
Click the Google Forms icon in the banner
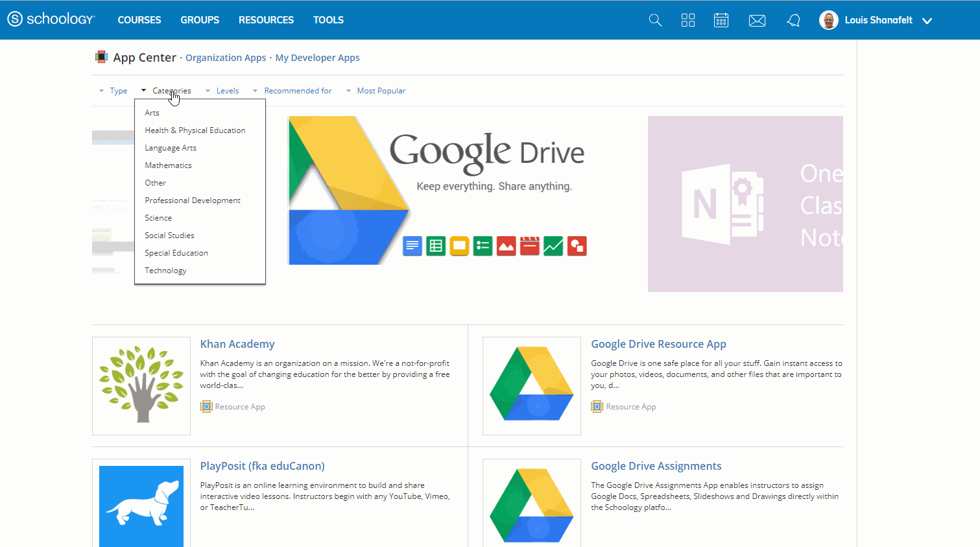[x=483, y=246]
